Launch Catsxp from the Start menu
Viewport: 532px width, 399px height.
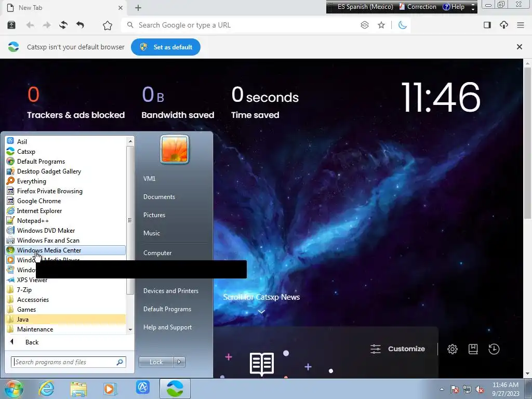[x=65, y=151]
